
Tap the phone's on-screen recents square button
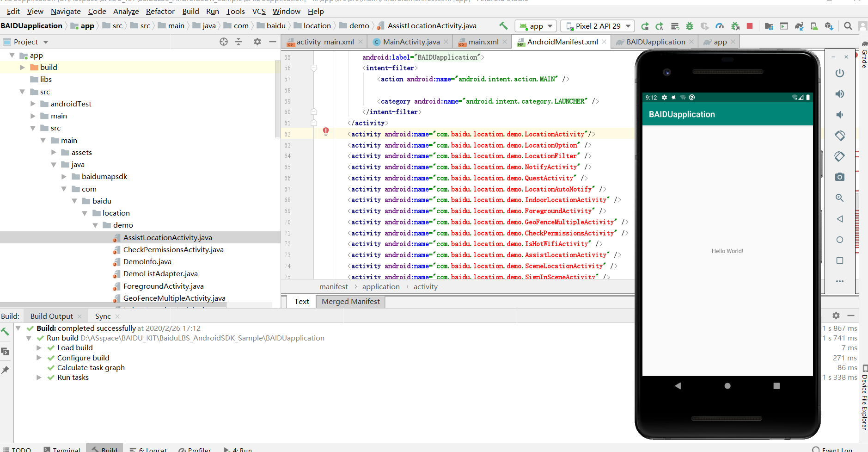tap(776, 386)
